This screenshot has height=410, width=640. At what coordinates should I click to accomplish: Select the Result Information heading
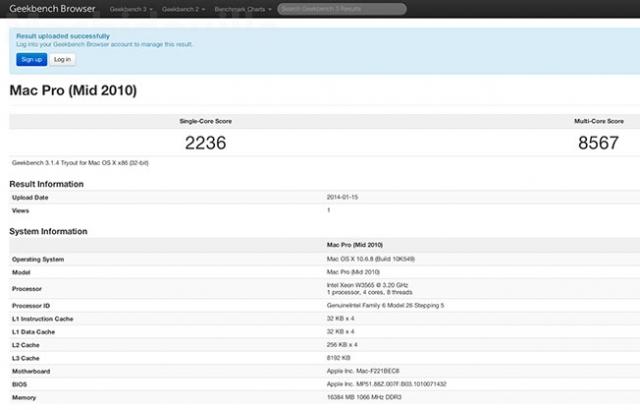[x=47, y=184]
